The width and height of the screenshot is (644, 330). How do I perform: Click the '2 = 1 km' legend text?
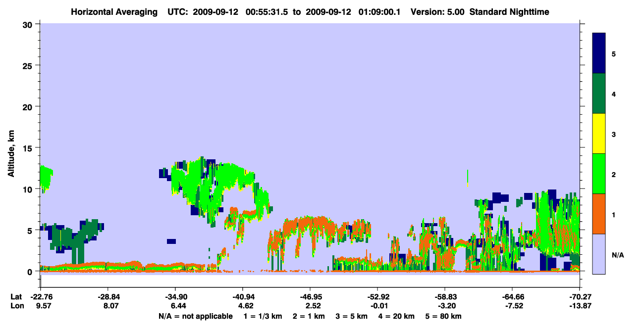[308, 316]
